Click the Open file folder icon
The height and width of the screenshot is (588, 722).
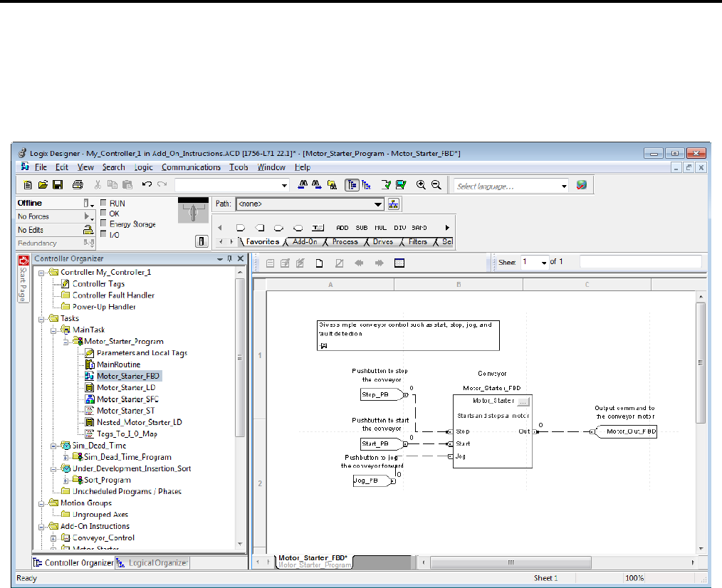click(x=43, y=185)
